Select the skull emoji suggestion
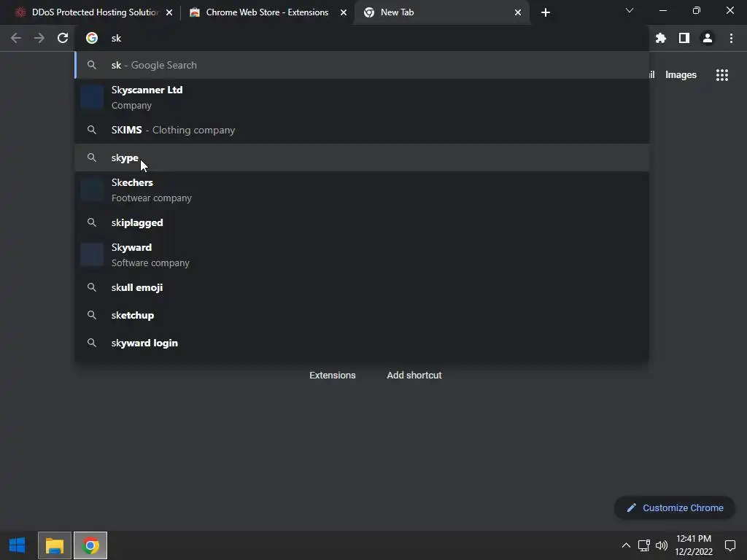The image size is (747, 560). (x=362, y=287)
